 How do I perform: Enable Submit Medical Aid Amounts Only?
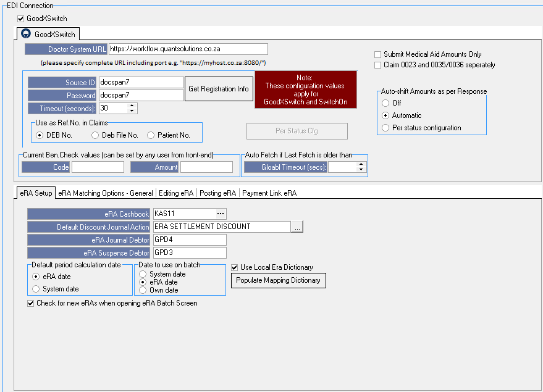(x=378, y=54)
